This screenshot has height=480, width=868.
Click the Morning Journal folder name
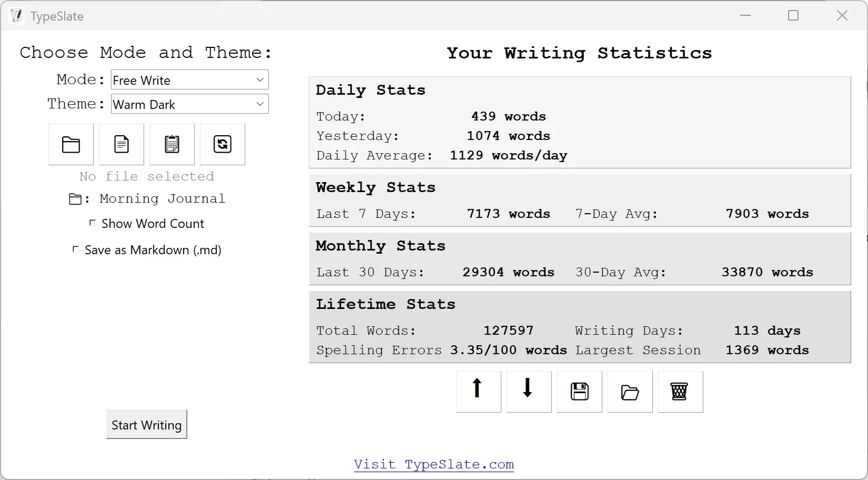(x=163, y=198)
